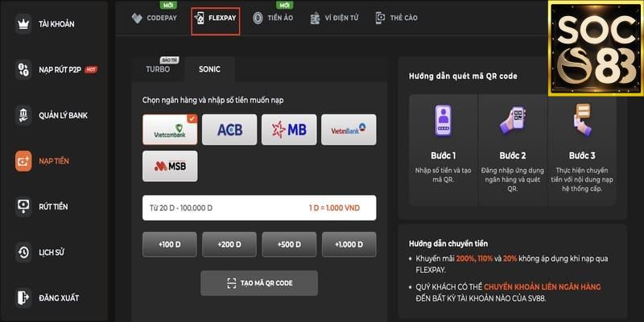Click the FlexPay phone icon
Screen dimensions: 644x322
[199, 18]
